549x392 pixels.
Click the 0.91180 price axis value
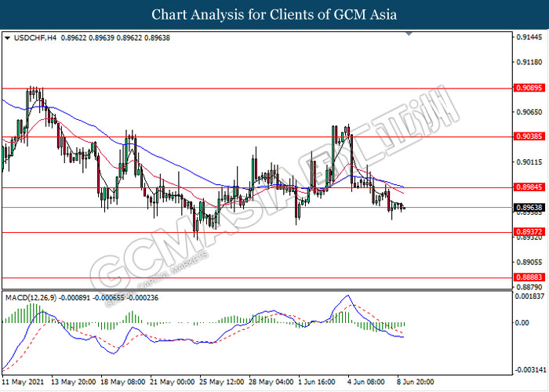coord(529,62)
